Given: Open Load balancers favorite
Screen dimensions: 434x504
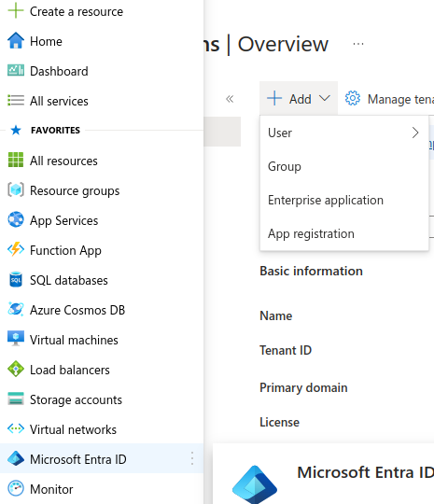Looking at the screenshot, I should pos(70,370).
